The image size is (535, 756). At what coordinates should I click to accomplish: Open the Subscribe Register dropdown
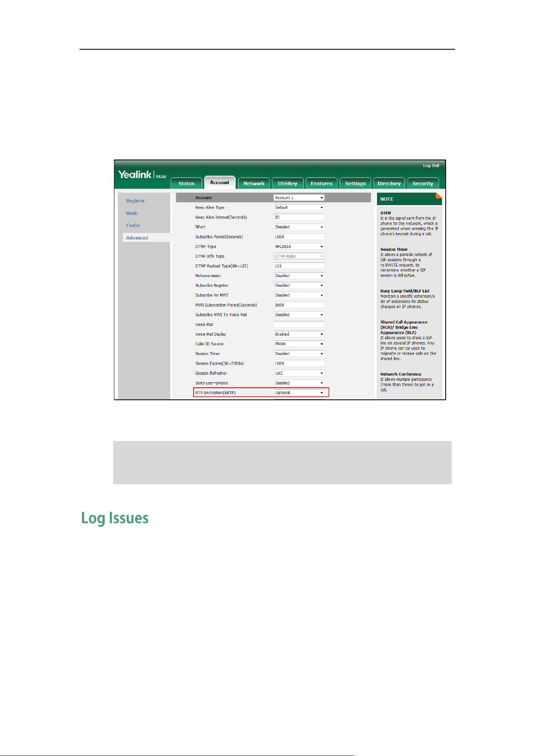(x=299, y=285)
